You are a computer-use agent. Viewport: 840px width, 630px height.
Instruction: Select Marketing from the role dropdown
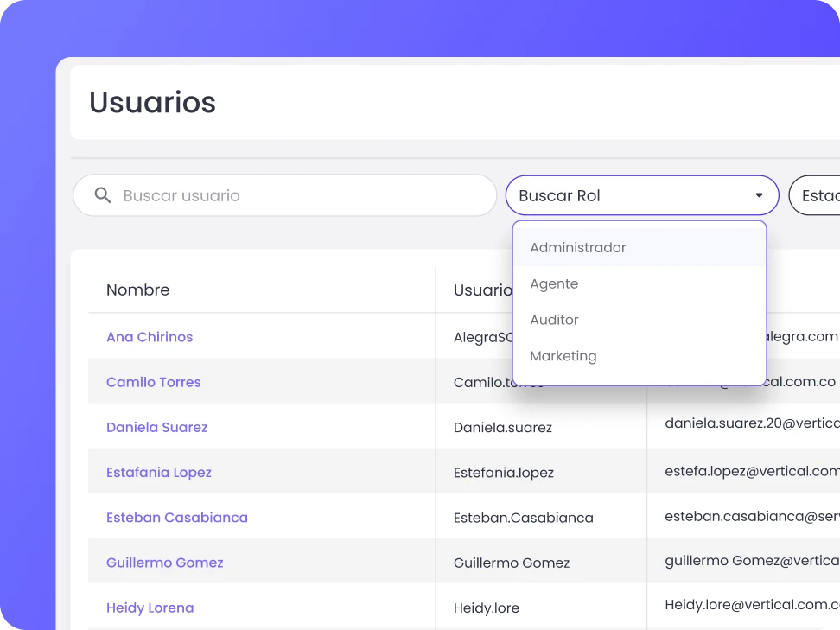563,356
